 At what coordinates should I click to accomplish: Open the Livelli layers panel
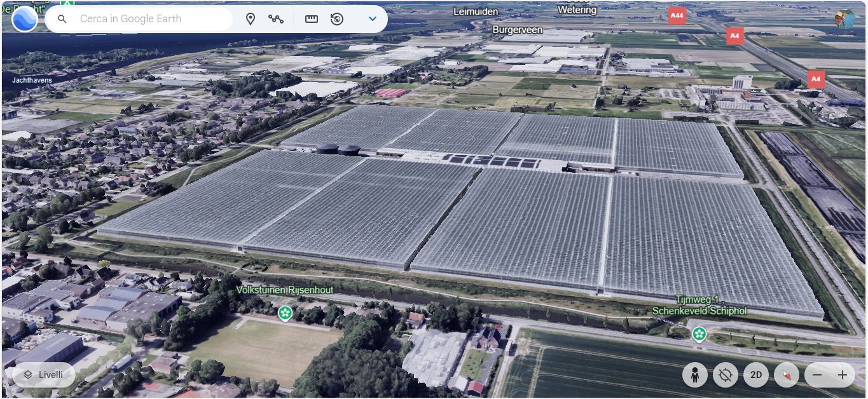point(44,375)
